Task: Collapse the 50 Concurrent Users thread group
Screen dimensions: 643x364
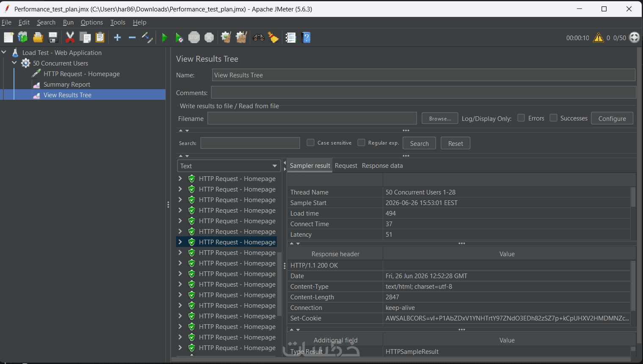Action: click(14, 63)
